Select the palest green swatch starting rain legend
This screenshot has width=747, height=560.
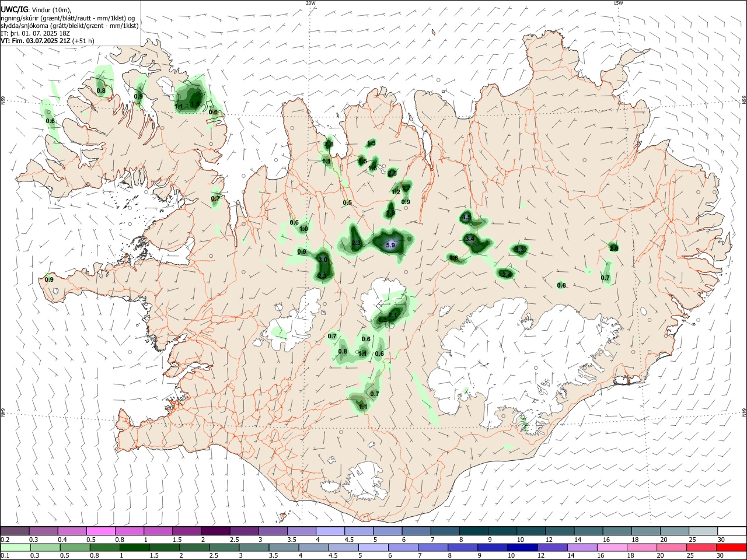(x=15, y=547)
